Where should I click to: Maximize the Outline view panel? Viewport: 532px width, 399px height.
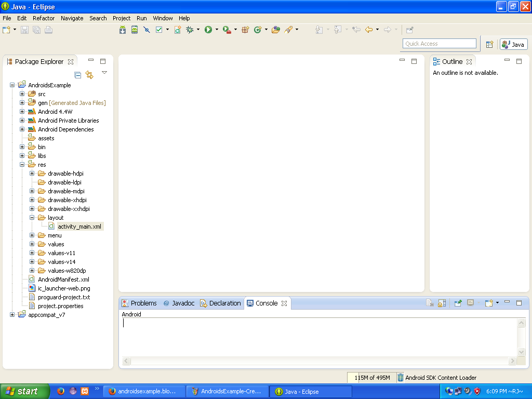[519, 61]
